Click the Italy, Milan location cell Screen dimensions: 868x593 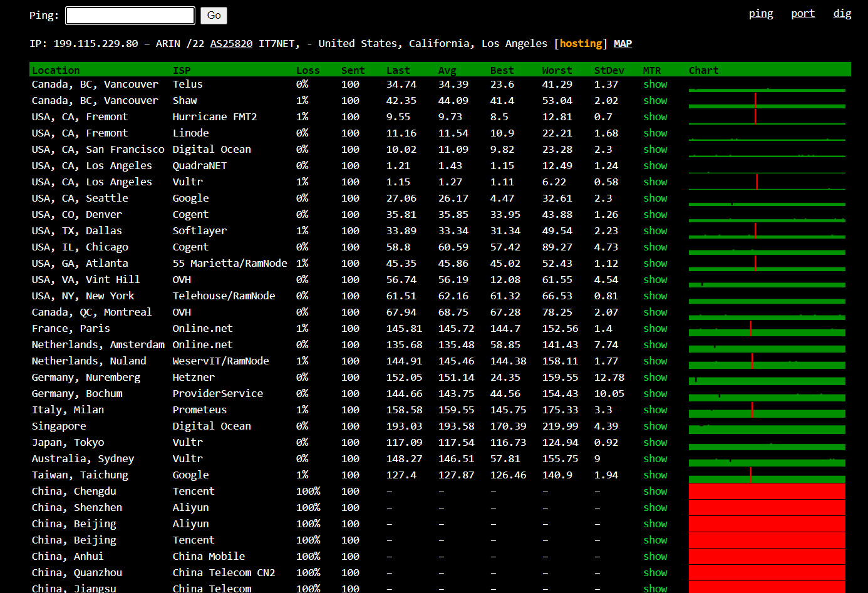click(68, 410)
